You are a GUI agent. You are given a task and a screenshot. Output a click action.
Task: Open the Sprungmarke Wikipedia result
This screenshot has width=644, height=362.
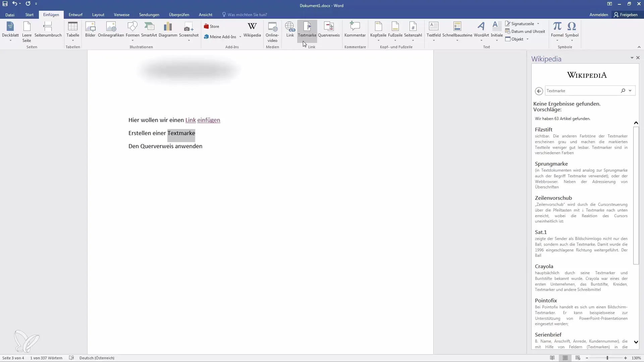pyautogui.click(x=551, y=164)
